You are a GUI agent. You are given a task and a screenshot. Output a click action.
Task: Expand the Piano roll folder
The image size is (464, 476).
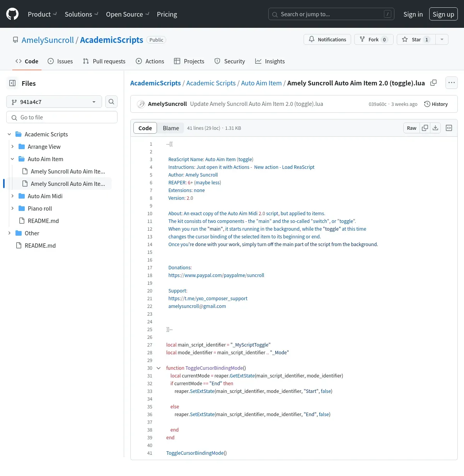click(12, 208)
